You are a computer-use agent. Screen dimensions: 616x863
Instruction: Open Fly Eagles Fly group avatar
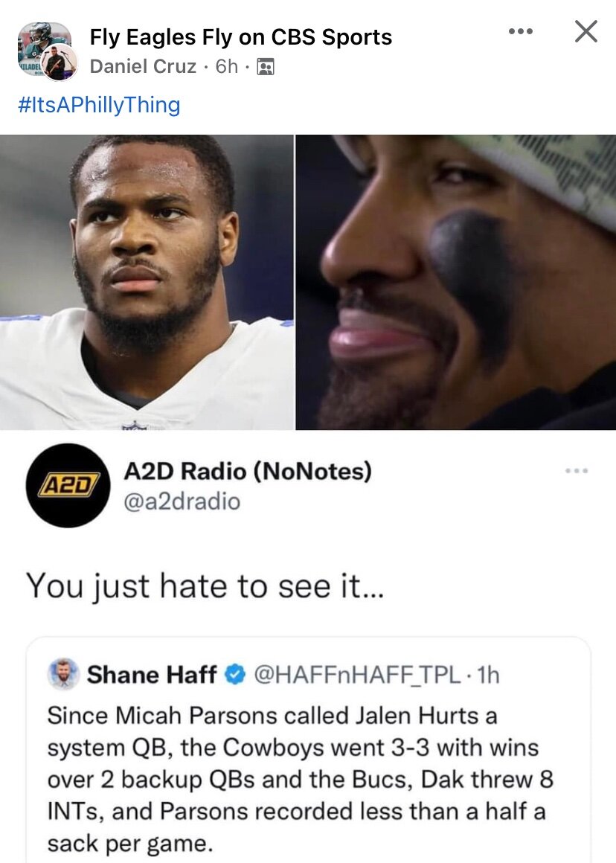43,45
